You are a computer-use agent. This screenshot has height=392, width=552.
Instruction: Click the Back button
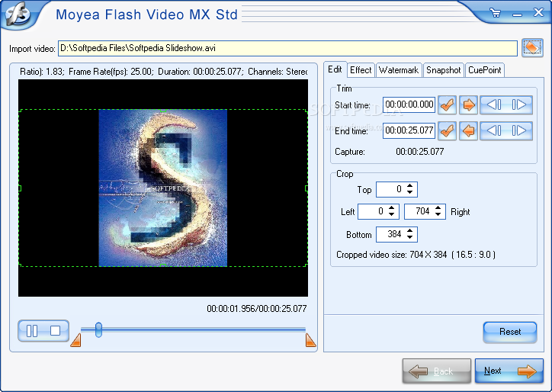pos(437,371)
